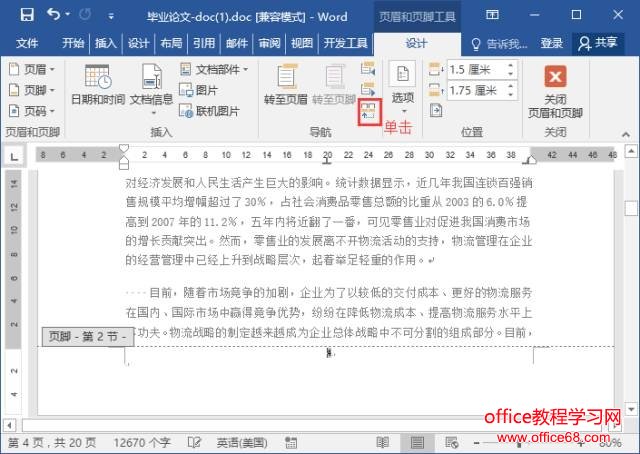Click the first line indent marker
This screenshot has height=454, width=640.
124,147
